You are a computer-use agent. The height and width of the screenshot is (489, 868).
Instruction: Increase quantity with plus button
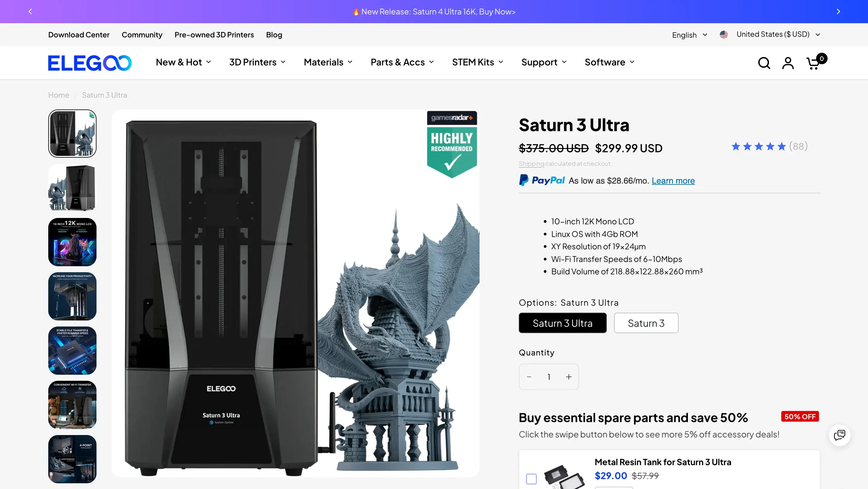(569, 377)
